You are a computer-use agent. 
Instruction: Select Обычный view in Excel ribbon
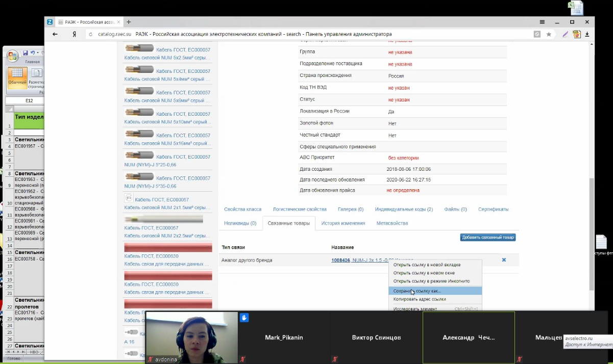(x=17, y=77)
